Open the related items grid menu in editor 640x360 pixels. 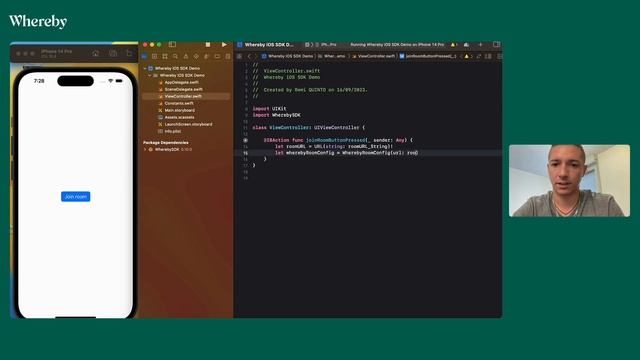click(x=239, y=56)
